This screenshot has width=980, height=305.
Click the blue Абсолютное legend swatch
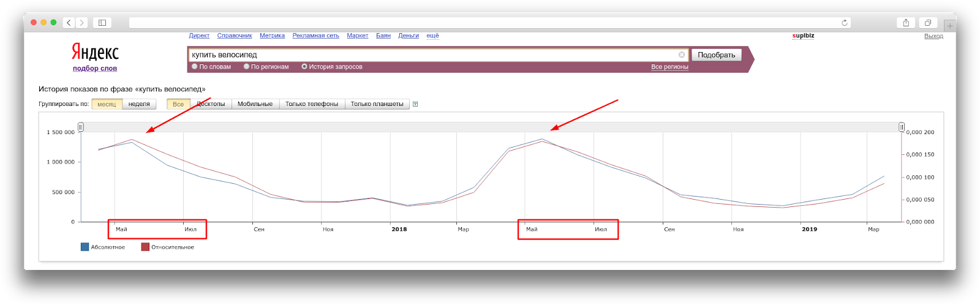[x=85, y=247]
